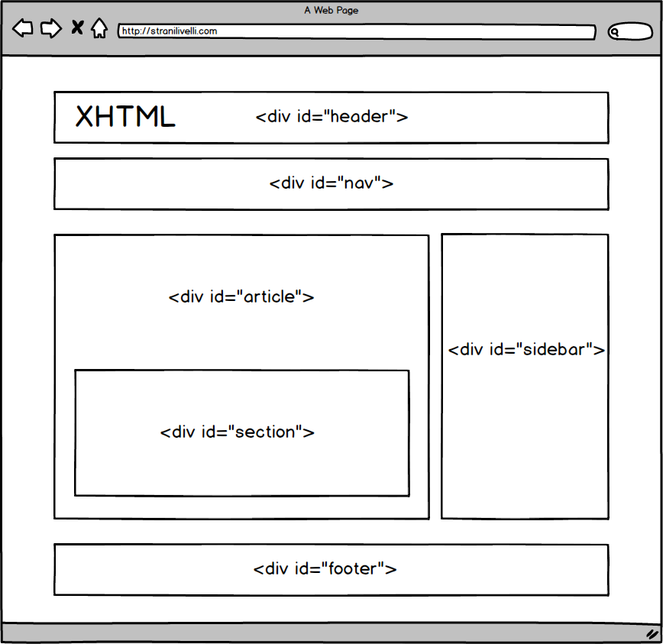The width and height of the screenshot is (663, 644).
Task: Click the header div region
Action: point(331,117)
